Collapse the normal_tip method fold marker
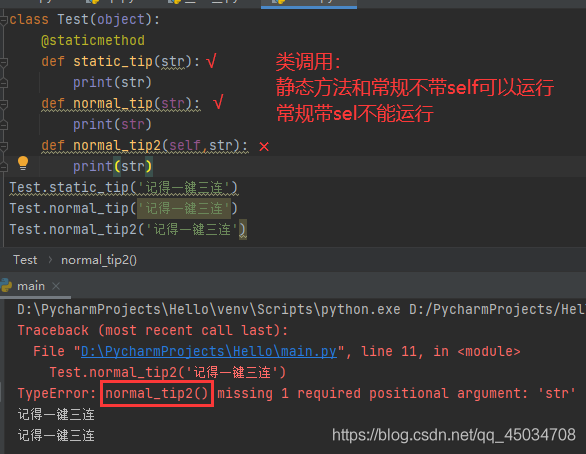 [x=4, y=104]
